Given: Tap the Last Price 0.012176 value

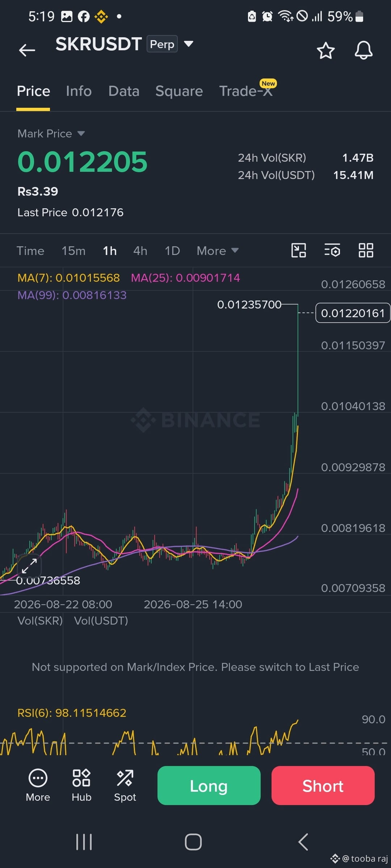Looking at the screenshot, I should point(98,212).
